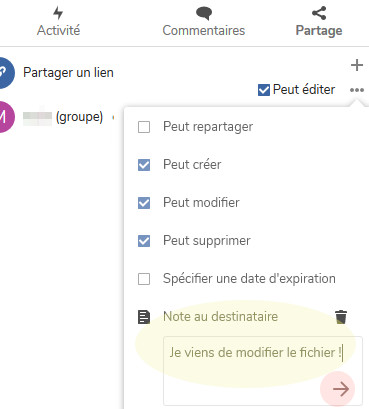Viewport: 369px width, 409px height.
Task: Click the Partager un lien label
Action: pyautogui.click(x=68, y=73)
